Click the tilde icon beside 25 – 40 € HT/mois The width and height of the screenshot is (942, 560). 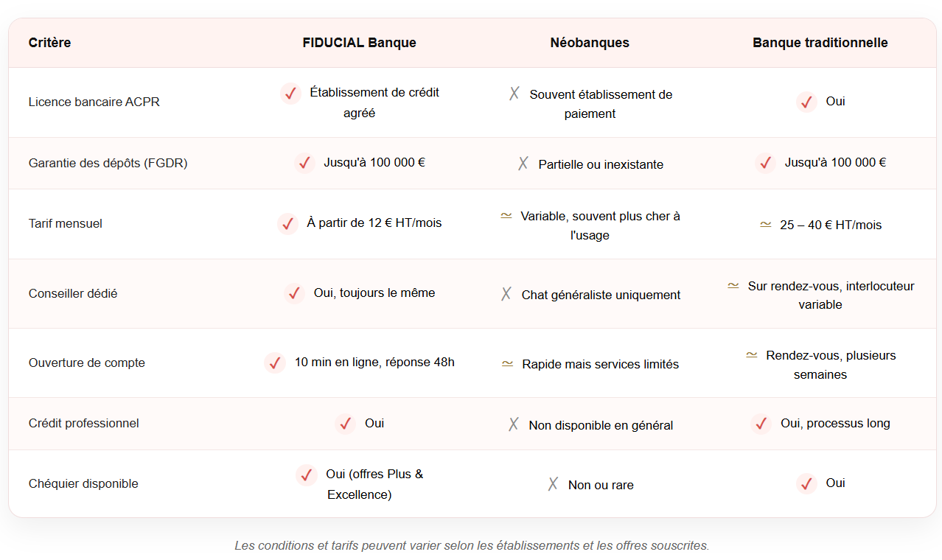pyautogui.click(x=766, y=224)
